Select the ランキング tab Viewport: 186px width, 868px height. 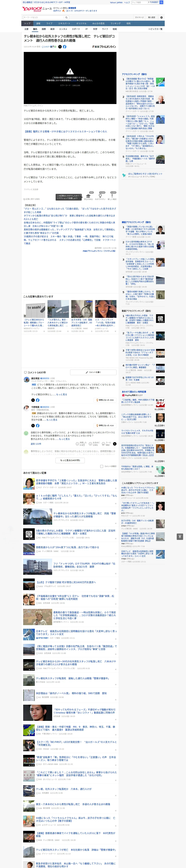click(x=115, y=24)
